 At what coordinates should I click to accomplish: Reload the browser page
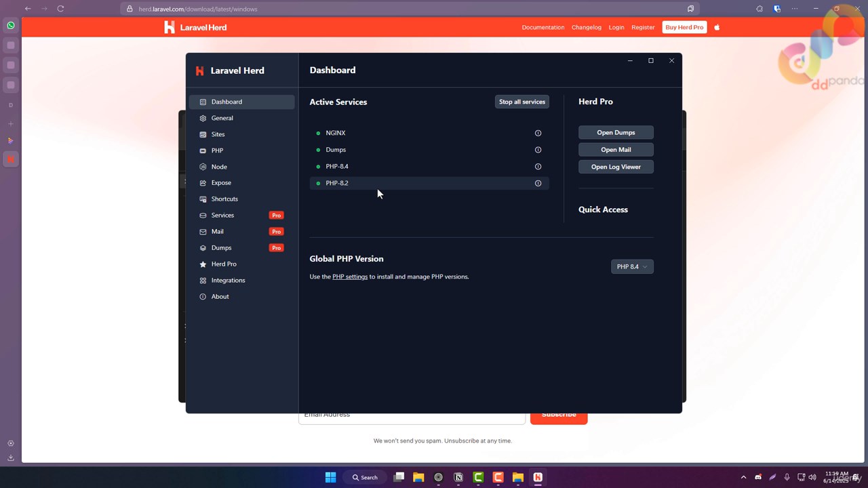(60, 9)
